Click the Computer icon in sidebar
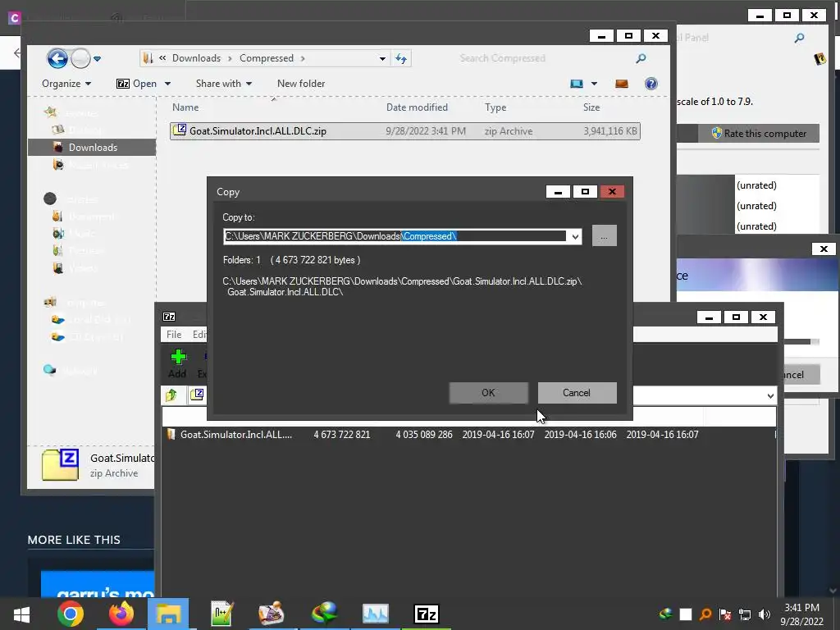The height and width of the screenshot is (630, 840). click(50, 302)
